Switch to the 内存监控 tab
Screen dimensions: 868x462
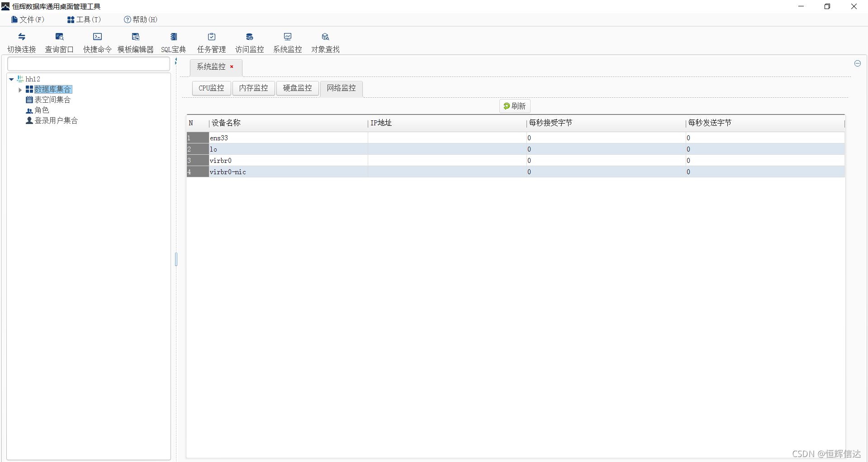point(253,88)
